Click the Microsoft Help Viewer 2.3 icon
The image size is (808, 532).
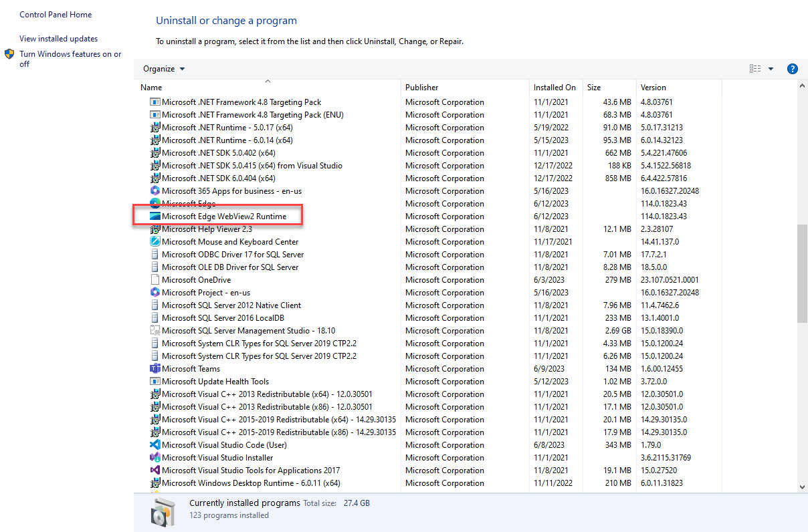click(x=155, y=229)
